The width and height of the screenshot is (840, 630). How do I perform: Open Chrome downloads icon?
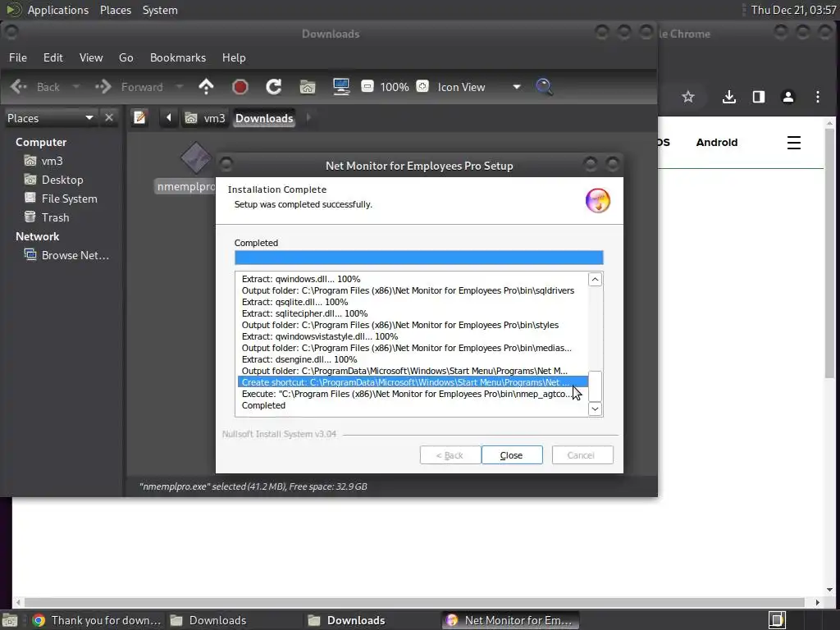[728, 97]
